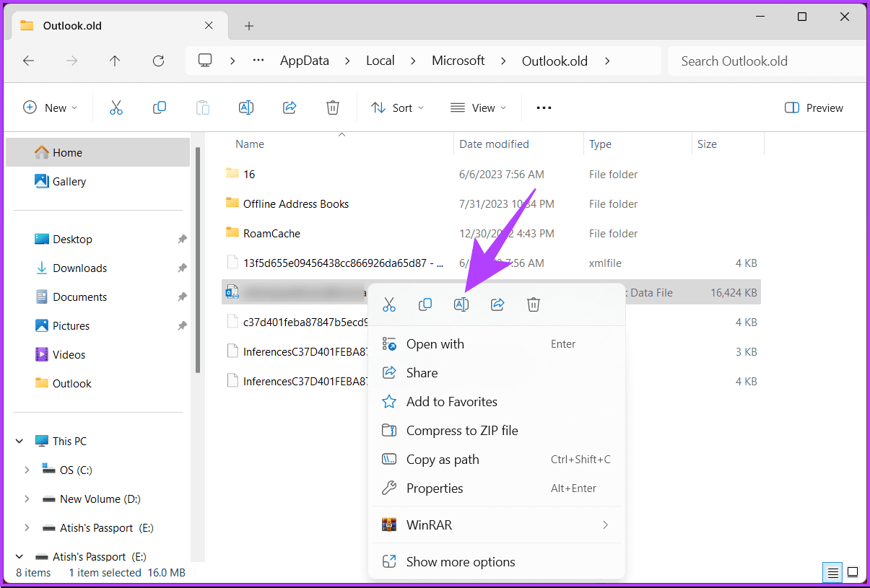Image resolution: width=870 pixels, height=588 pixels.
Task: Select Compress to ZIP file
Action: click(462, 430)
